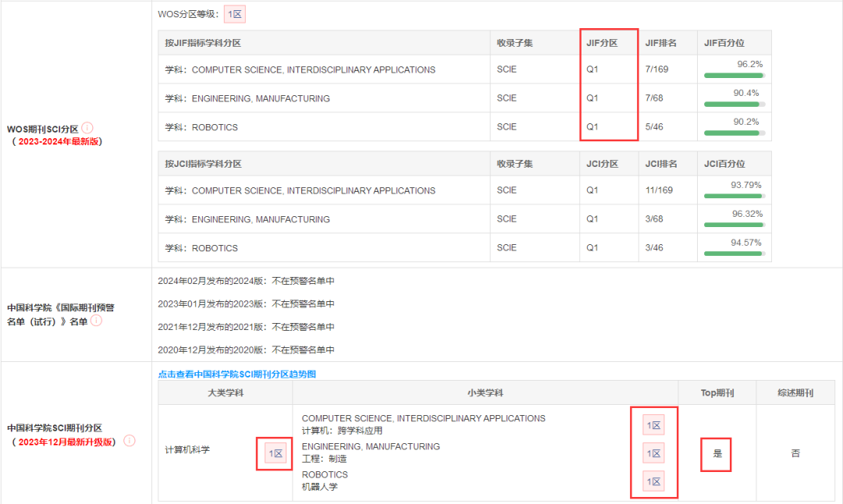Viewport: 843px width, 504px height.
Task: Click info icon beside 2023年12月最新升级版
Action: (130, 441)
